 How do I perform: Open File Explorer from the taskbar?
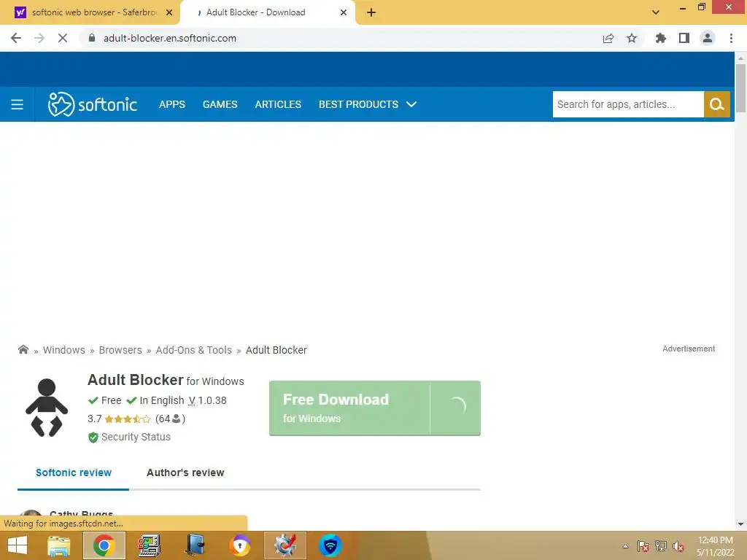[x=59, y=545]
